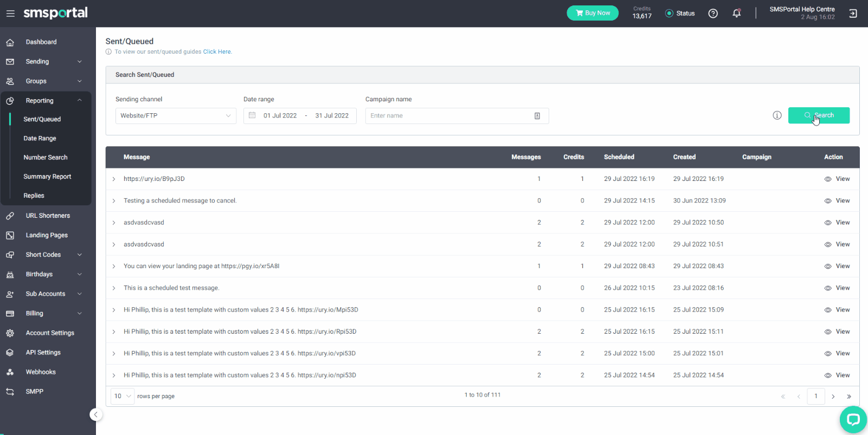868x435 pixels.
Task: Open the live chat bubble icon
Action: pos(853,419)
